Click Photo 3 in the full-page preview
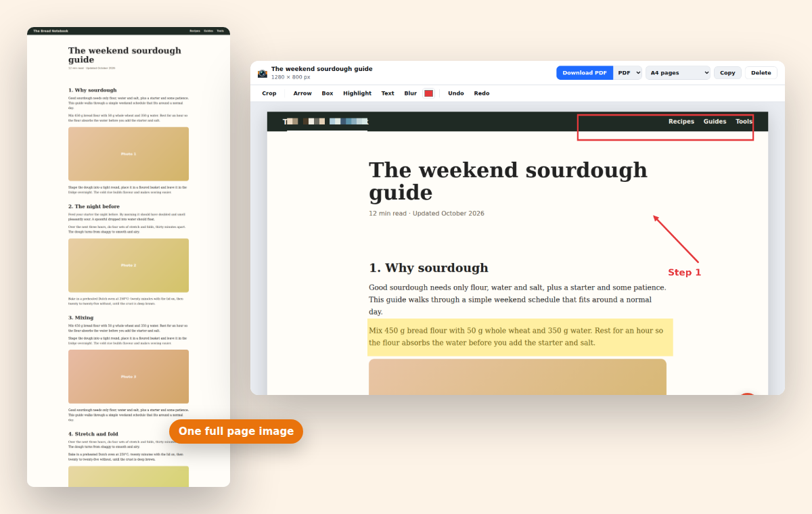 coord(129,377)
